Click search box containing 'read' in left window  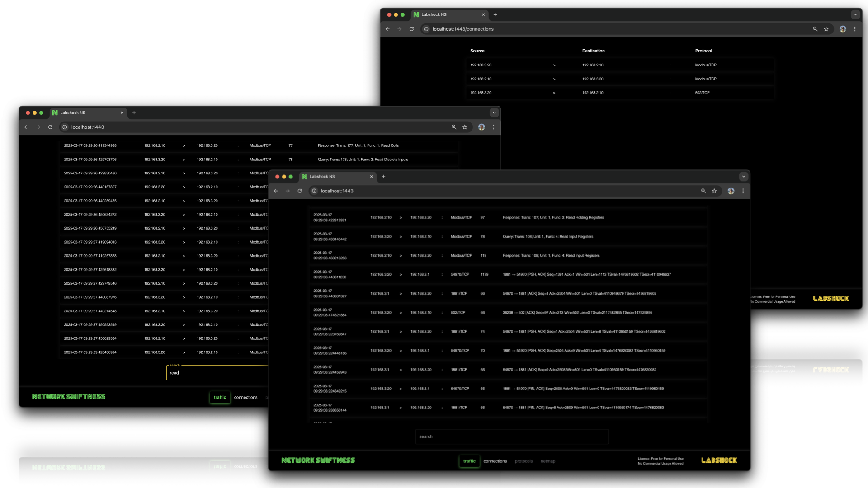point(217,373)
